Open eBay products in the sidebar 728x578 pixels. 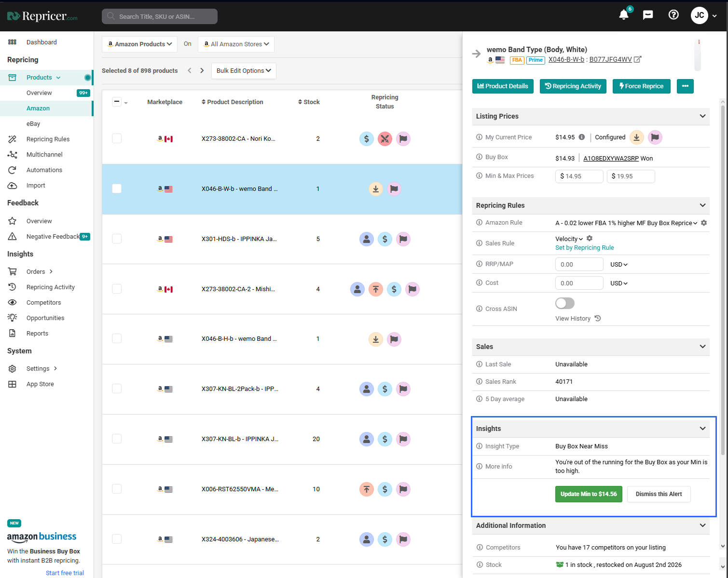(x=33, y=124)
